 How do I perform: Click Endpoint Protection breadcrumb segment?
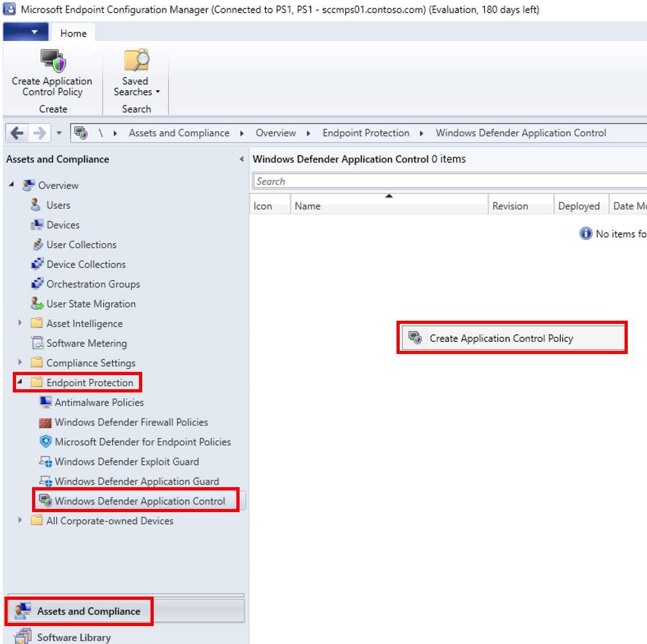366,133
